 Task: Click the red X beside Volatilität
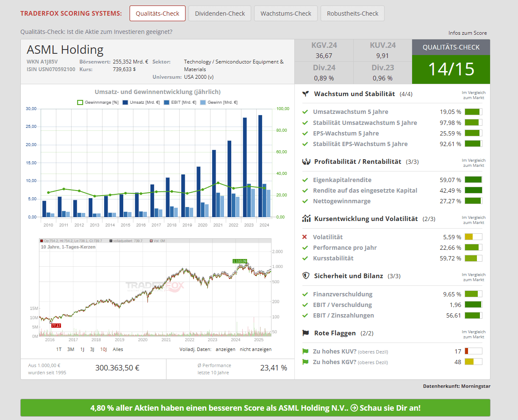coord(305,237)
